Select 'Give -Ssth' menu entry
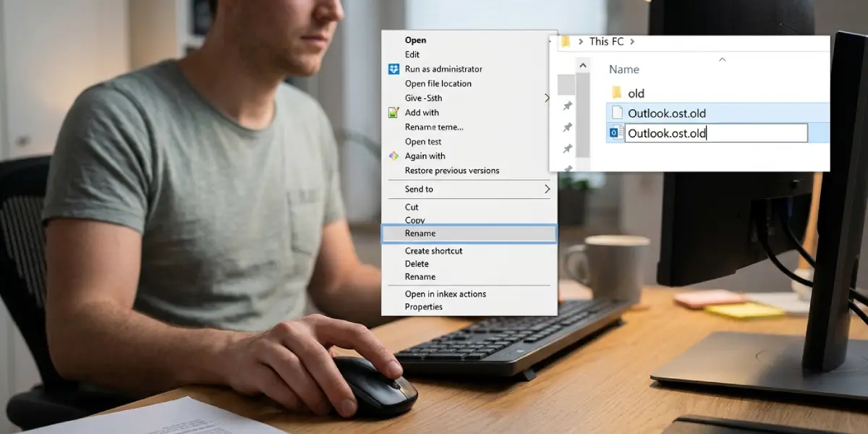Screen dimensions: 868x434 click(424, 98)
